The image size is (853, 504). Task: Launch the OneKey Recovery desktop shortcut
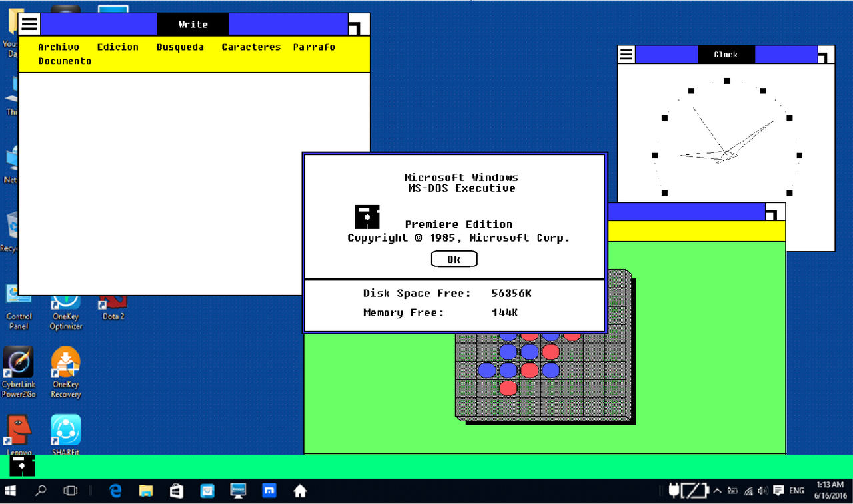pos(65,373)
